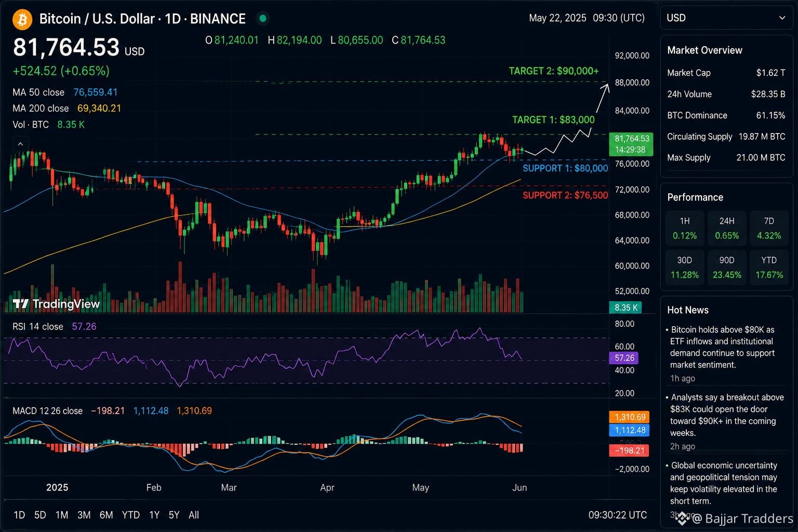Click the +524.52 (+0.65%) price change
The width and height of the screenshot is (798, 532).
(61, 71)
